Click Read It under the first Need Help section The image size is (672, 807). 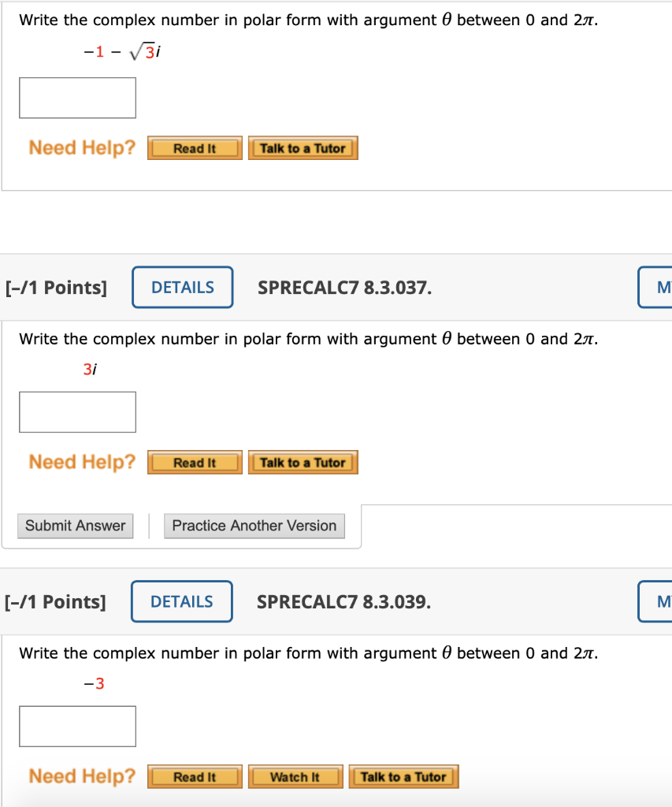pos(194,147)
